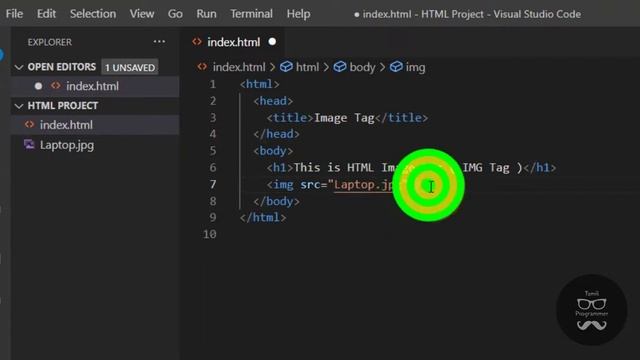Collapse the Open Editors section
The image size is (640, 360).
[18, 67]
